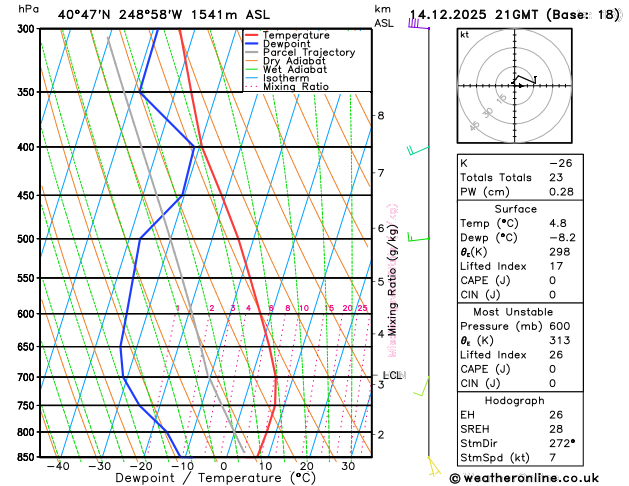Click the '850' hPa pressure label

28,457
